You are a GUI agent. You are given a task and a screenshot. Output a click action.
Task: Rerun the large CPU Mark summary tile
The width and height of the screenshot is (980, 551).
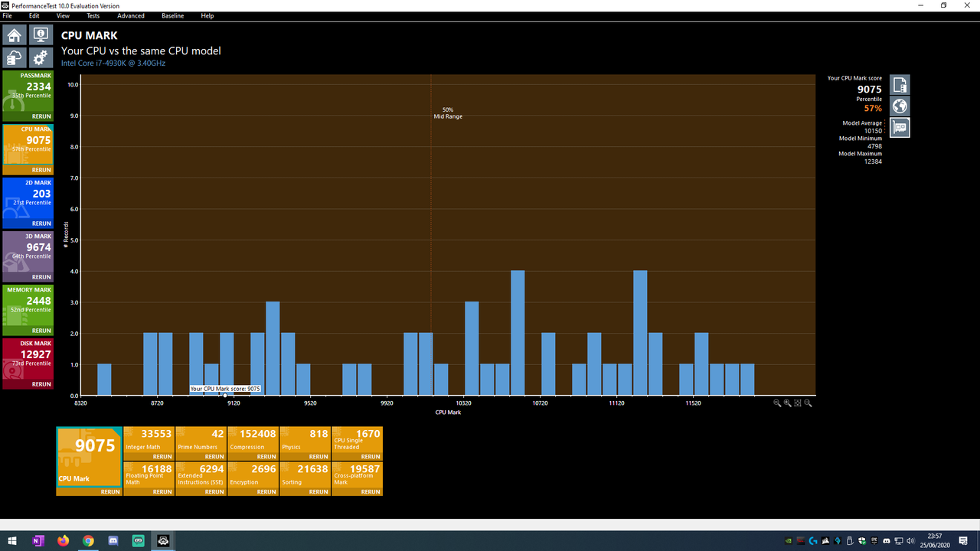tap(110, 492)
